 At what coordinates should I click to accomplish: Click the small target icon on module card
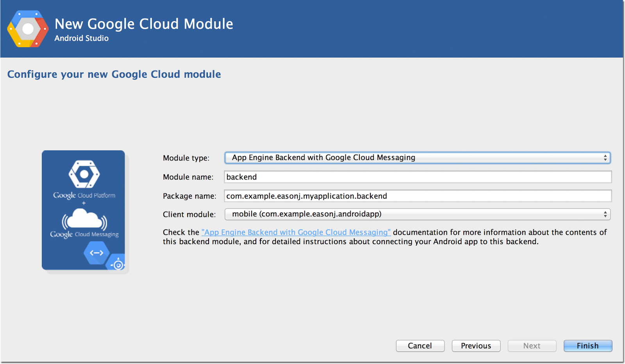tap(118, 265)
